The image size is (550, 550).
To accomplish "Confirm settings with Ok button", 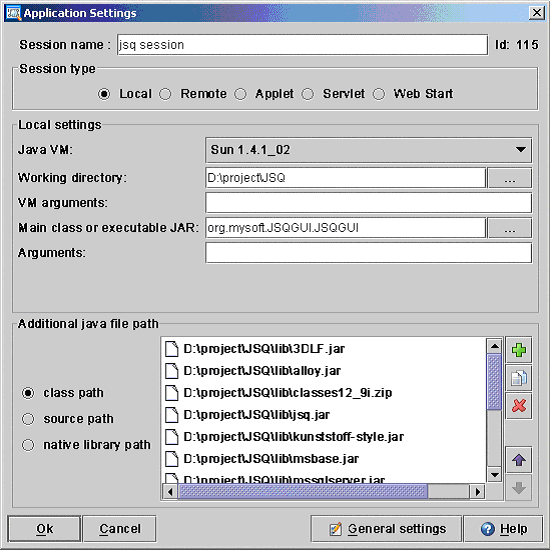I will point(45,529).
